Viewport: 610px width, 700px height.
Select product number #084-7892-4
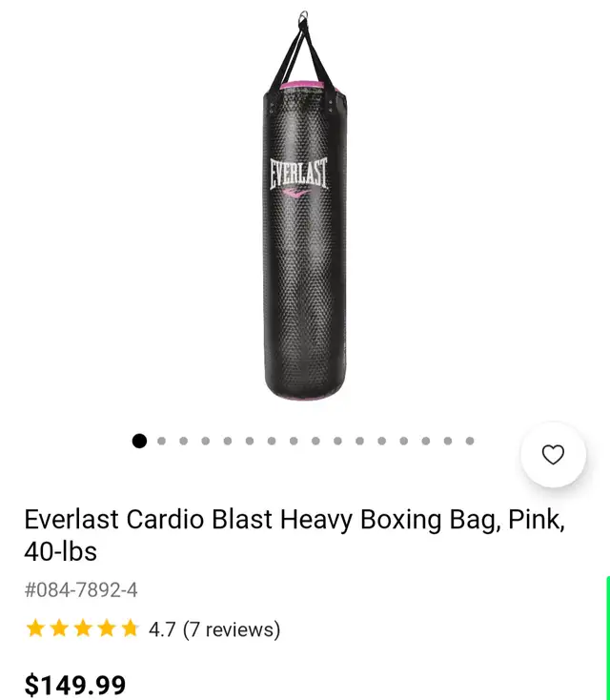tap(81, 589)
